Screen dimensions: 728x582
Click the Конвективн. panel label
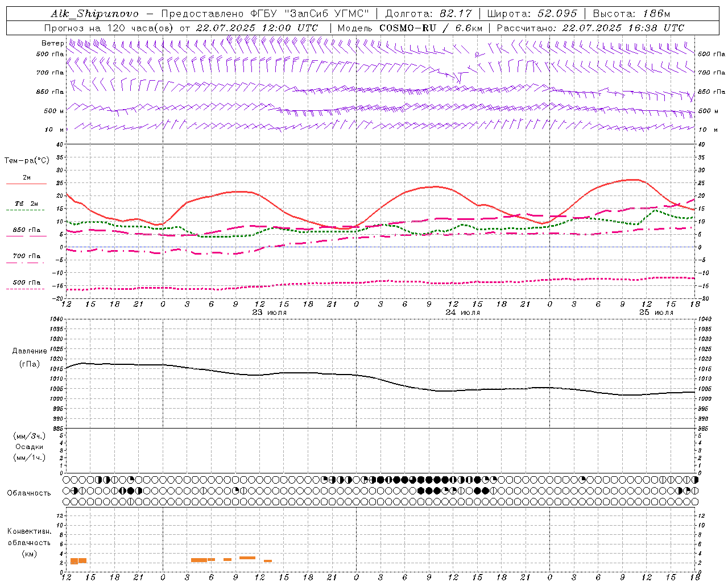29,531
